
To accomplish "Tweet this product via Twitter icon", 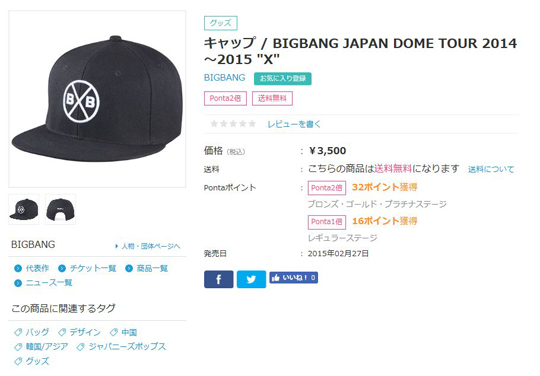I will [251, 279].
